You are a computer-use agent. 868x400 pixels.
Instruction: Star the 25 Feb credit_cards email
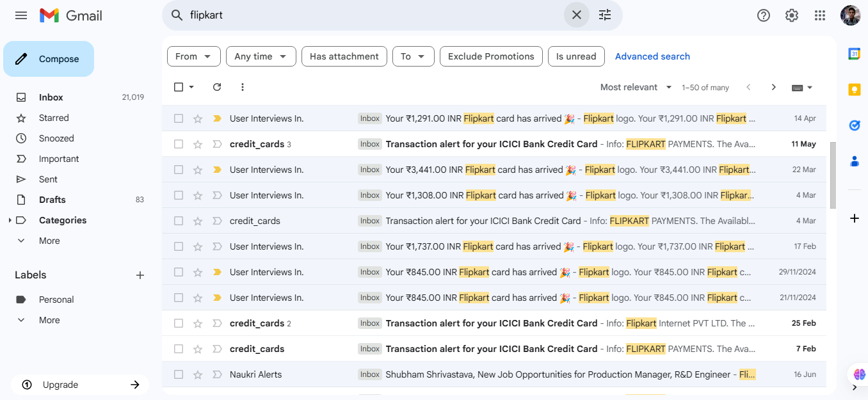(198, 323)
